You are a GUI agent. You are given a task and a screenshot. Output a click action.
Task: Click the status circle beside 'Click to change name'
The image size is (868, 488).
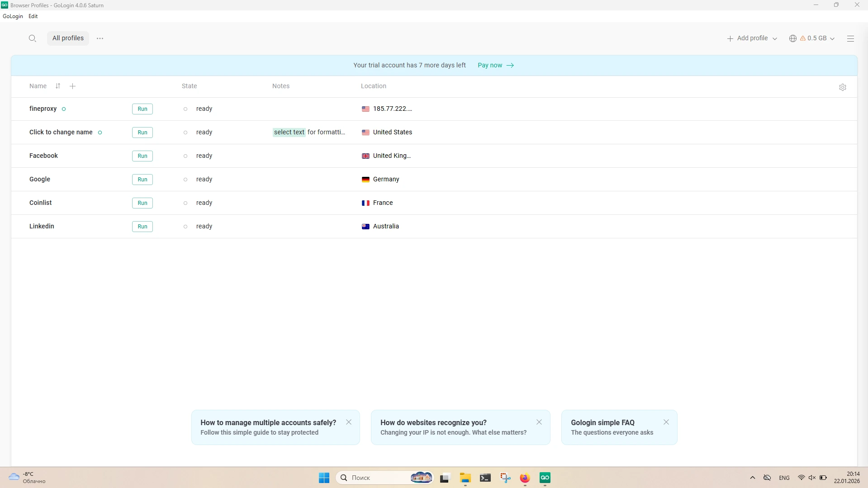(100, 133)
